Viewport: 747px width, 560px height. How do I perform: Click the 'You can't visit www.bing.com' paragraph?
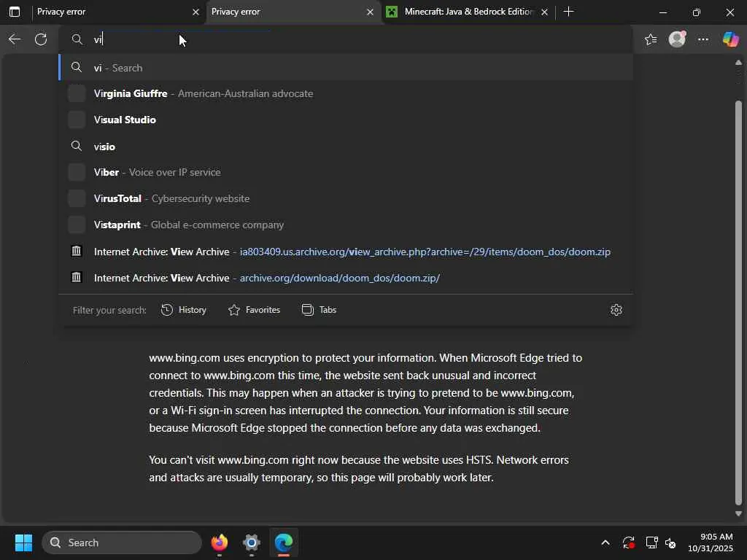[359, 469]
